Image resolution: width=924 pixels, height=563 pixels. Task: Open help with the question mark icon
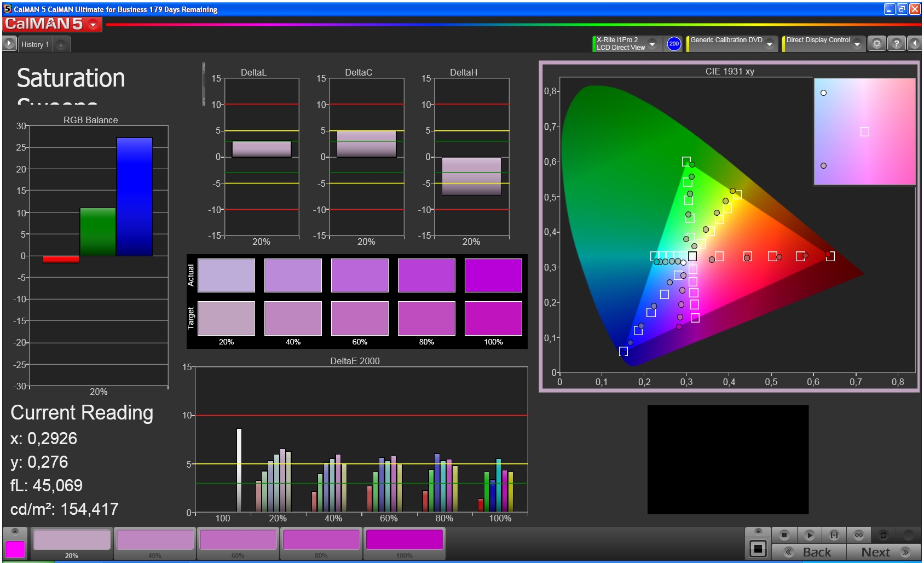(896, 44)
